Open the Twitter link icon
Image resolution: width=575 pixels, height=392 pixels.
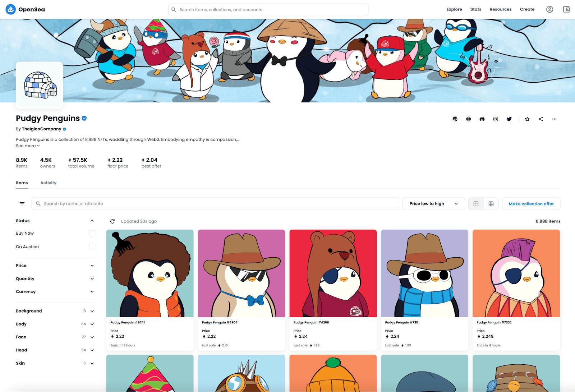tap(509, 119)
